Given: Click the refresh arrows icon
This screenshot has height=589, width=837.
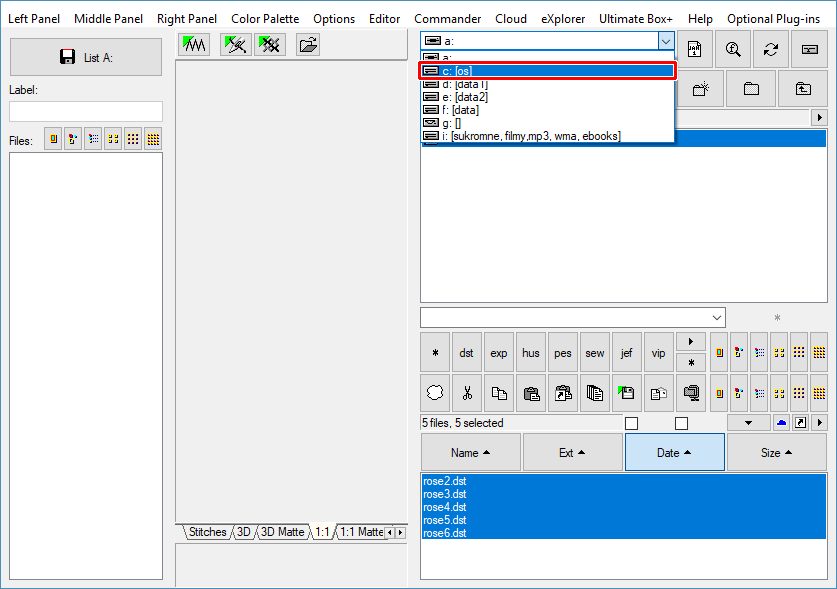Looking at the screenshot, I should coord(771,50).
